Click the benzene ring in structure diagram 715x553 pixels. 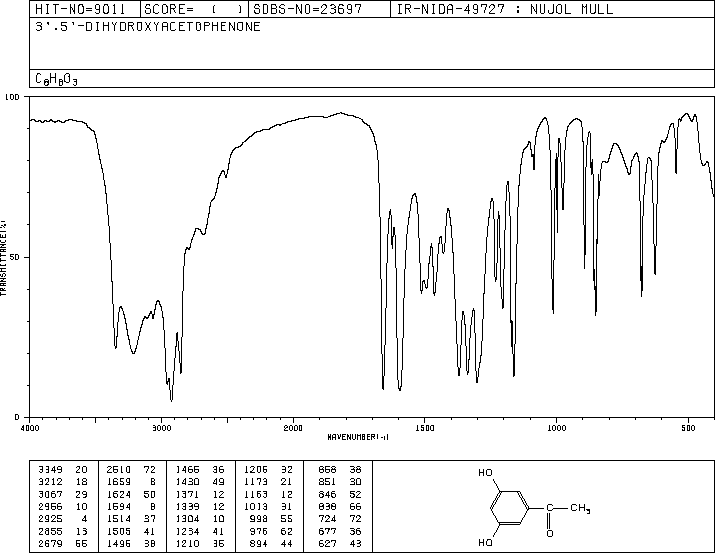(510, 507)
